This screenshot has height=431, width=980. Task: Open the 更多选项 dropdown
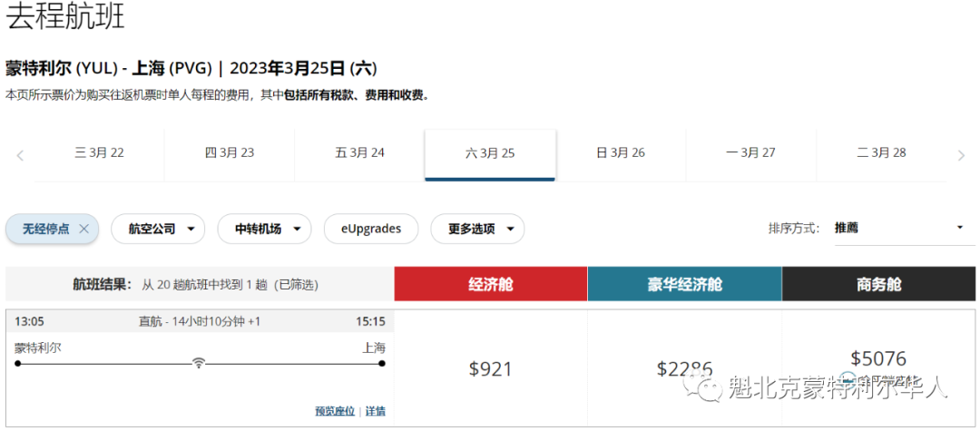coord(477,229)
